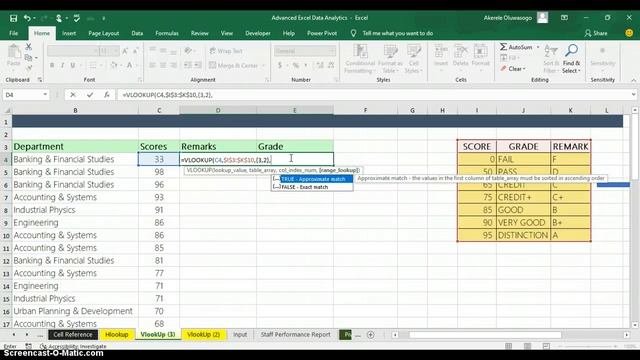Toggle Bold formatting in the Font group
Image resolution: width=640 pixels, height=360 pixels.
52,65
